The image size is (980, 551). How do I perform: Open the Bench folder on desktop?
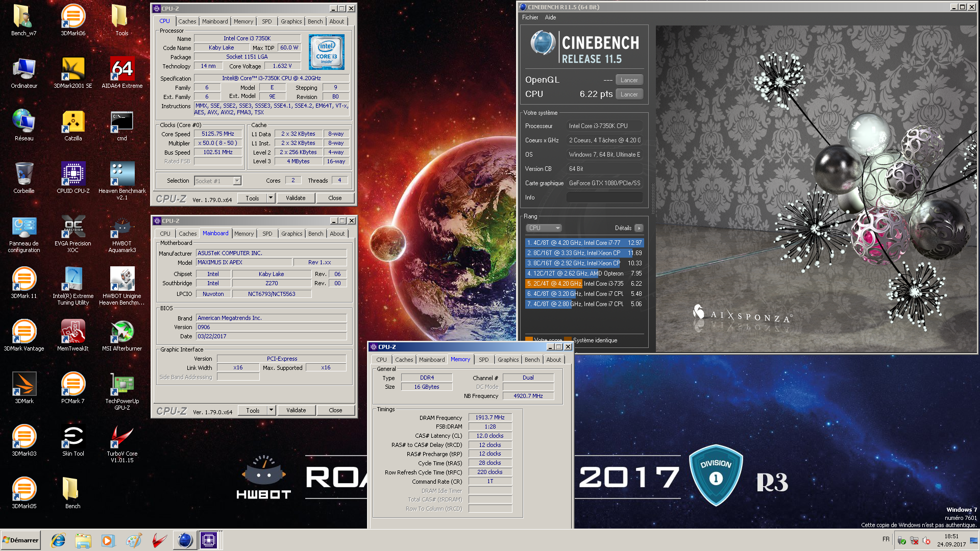pyautogui.click(x=72, y=493)
